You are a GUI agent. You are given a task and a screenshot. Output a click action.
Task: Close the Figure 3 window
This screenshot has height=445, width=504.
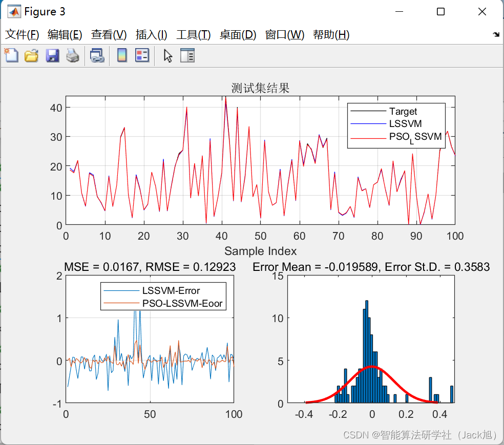482,12
